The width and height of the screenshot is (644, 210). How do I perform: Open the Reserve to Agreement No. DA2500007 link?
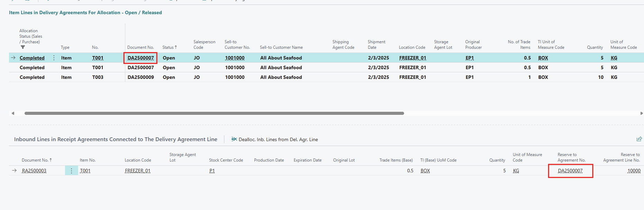pos(570,171)
